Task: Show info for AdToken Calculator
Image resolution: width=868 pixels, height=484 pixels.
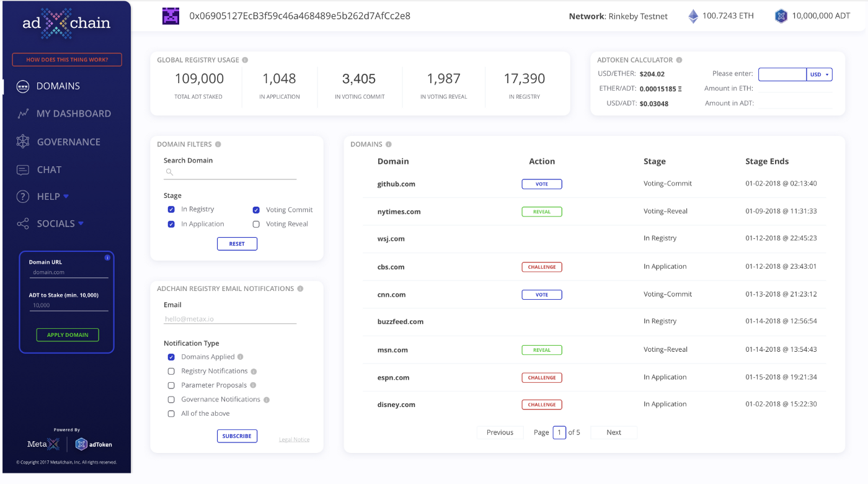Action: point(679,60)
